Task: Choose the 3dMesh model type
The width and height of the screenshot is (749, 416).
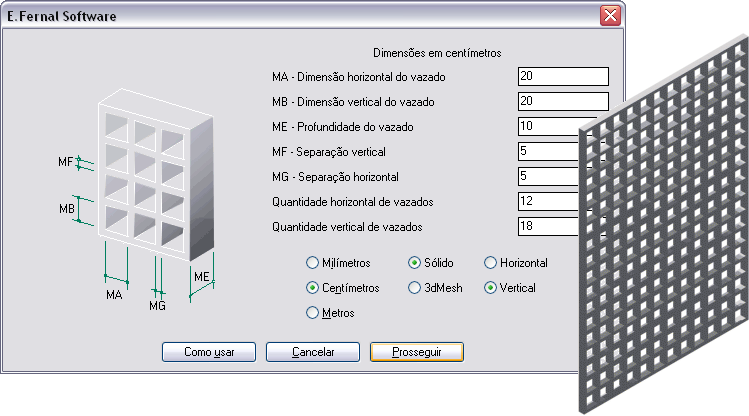Action: click(415, 288)
